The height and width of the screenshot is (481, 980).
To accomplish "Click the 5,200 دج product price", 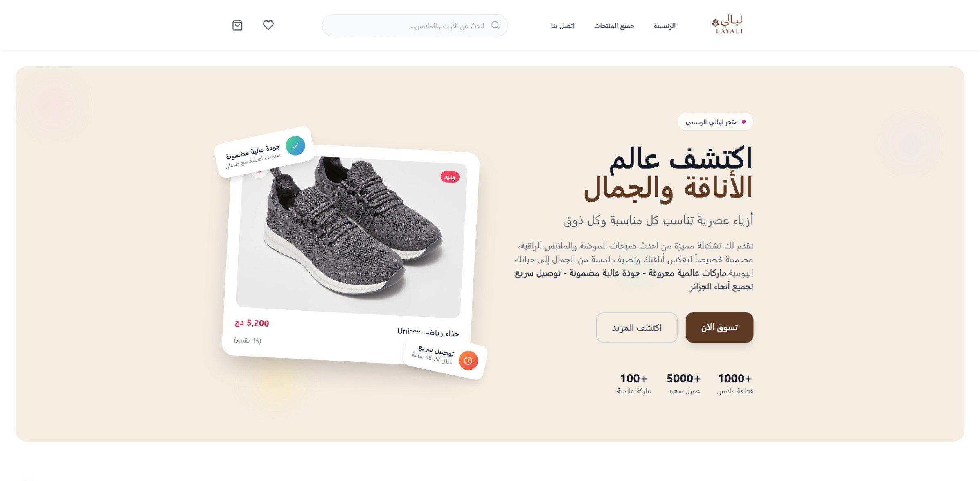I will tap(252, 323).
